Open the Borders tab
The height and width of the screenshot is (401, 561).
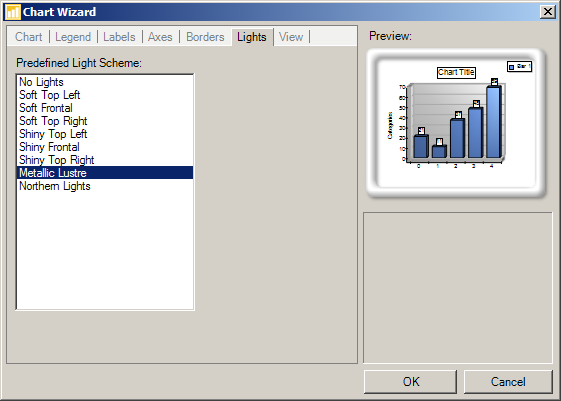[x=205, y=37]
